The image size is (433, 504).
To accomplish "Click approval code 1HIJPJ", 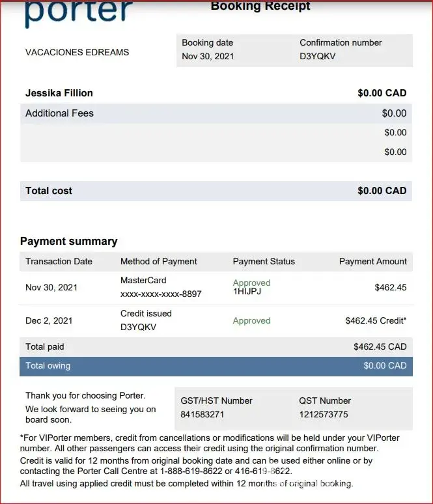I will click(x=247, y=292).
